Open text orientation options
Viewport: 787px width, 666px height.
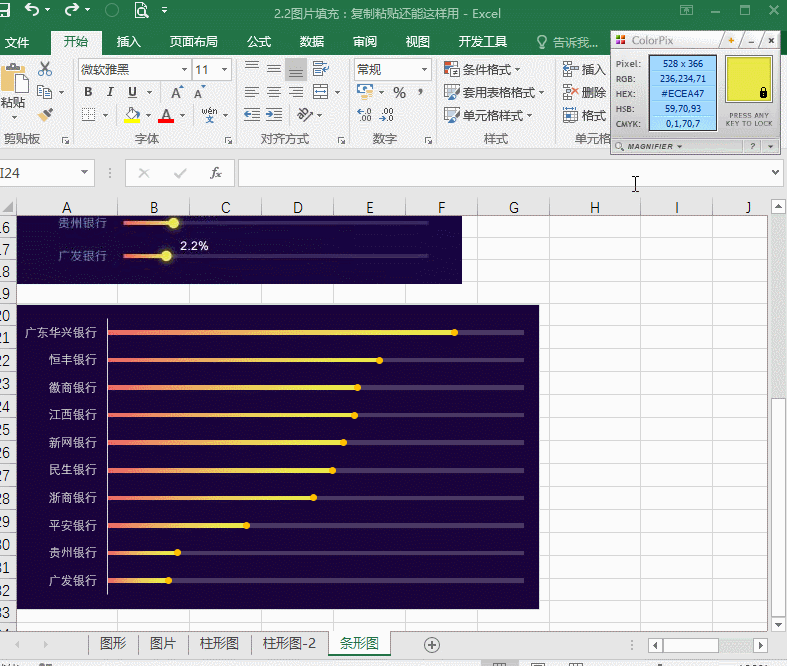click(305, 115)
